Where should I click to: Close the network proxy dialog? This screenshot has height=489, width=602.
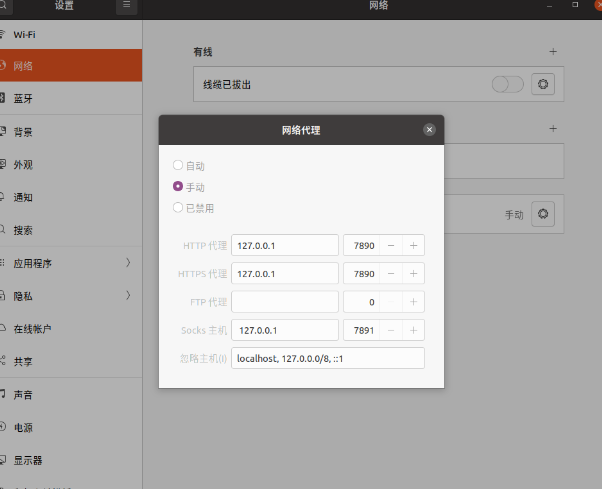429,130
